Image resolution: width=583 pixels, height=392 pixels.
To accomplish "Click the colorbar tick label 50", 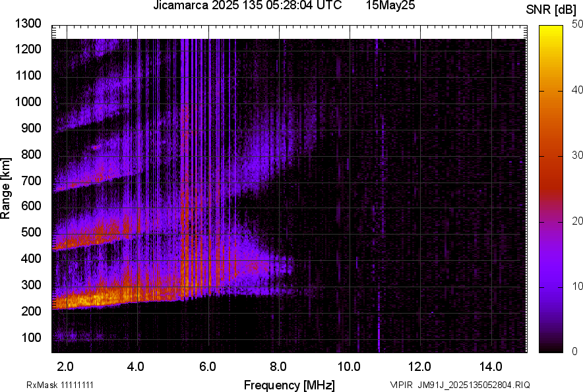I will (578, 24).
